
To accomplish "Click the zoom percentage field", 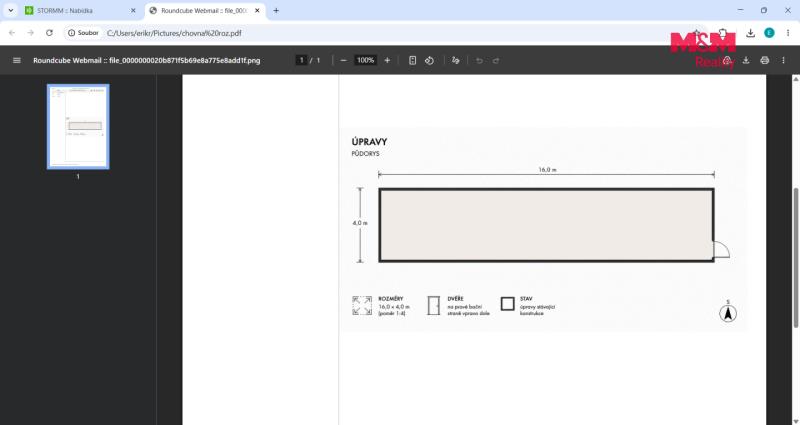I will [x=365, y=60].
